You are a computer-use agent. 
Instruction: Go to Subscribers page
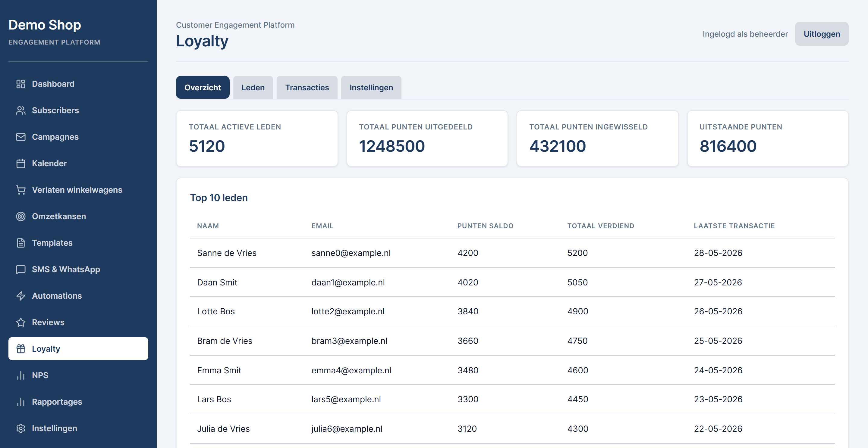click(x=78, y=110)
